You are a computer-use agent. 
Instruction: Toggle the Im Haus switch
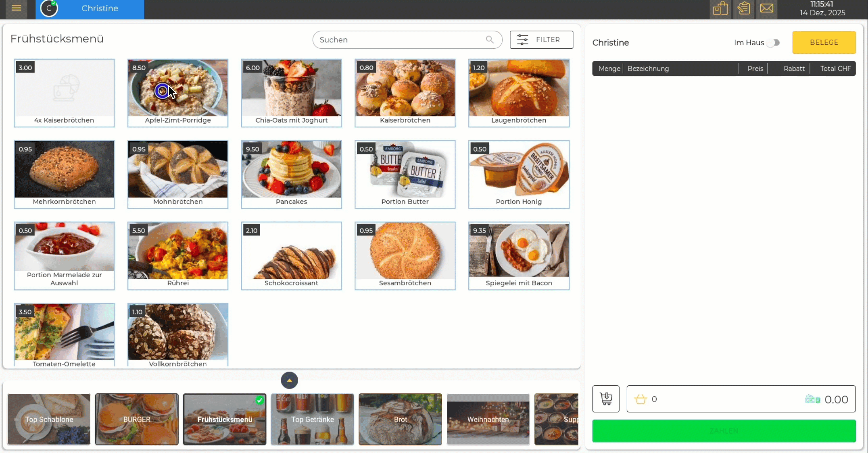click(773, 43)
